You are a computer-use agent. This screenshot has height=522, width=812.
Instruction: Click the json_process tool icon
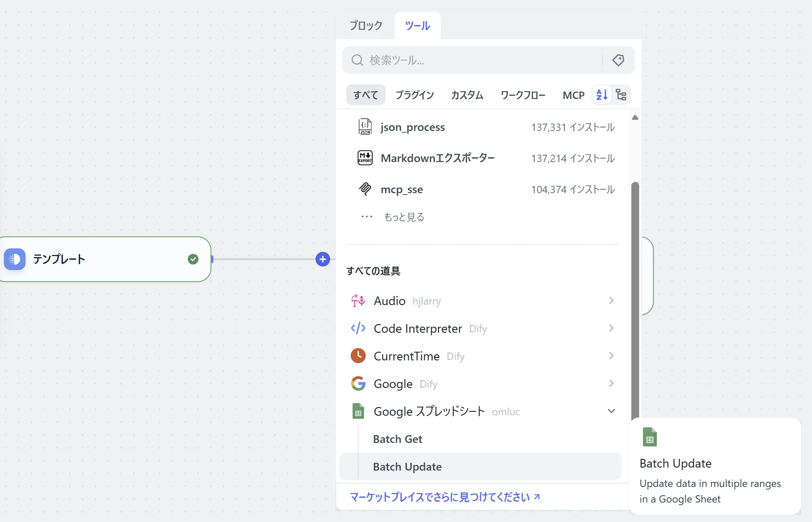[x=365, y=127]
